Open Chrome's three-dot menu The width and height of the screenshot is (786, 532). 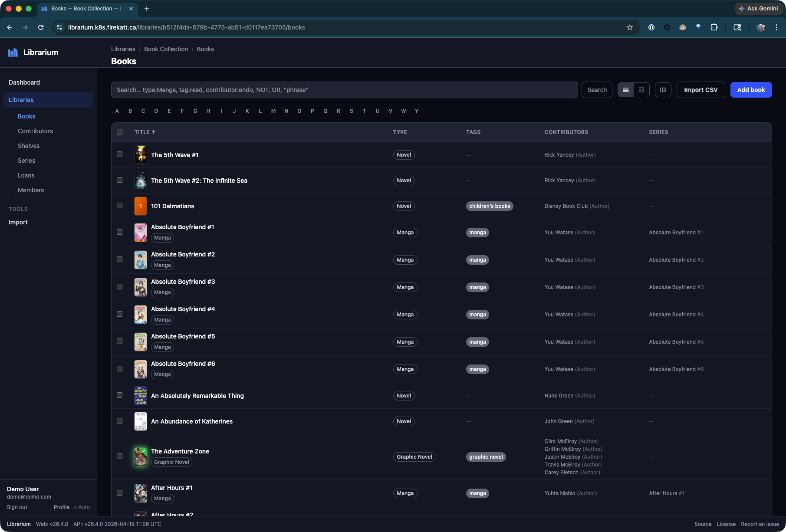(x=776, y=27)
